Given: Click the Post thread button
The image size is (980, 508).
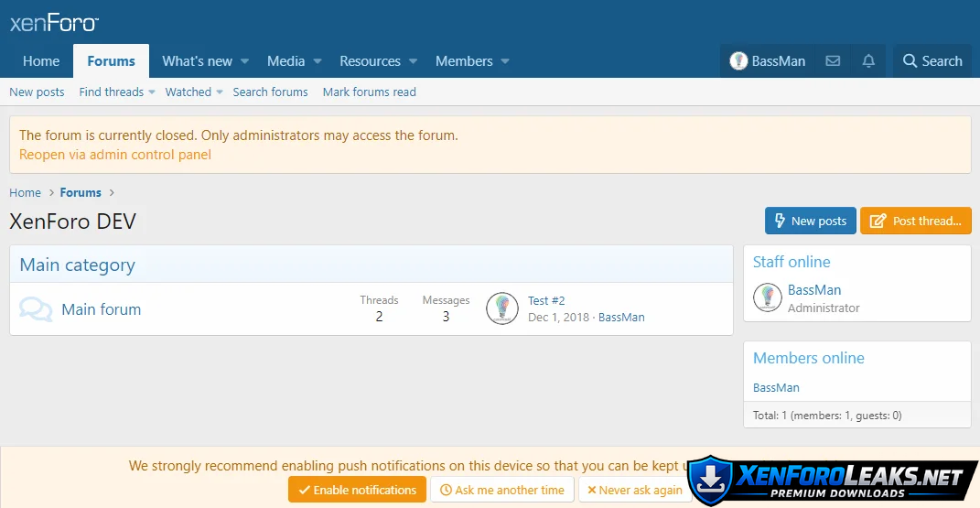Looking at the screenshot, I should pyautogui.click(x=915, y=221).
